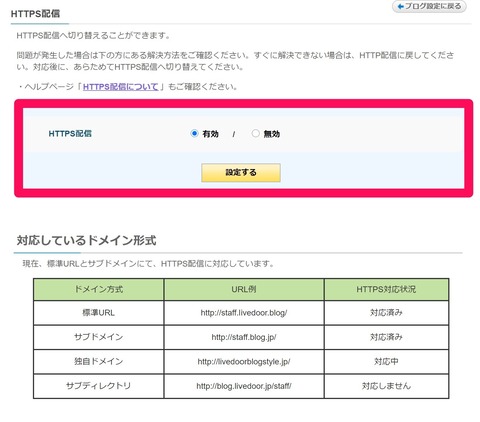Image resolution: width=480 pixels, height=422 pixels.
Task: Click the 対応しているドメイン形式 heading
Action: click(86, 240)
